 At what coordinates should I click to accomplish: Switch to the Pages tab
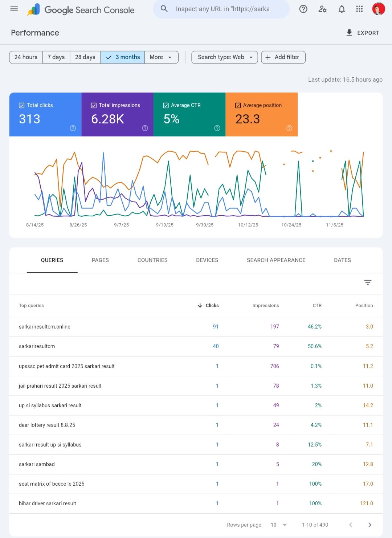click(x=100, y=260)
